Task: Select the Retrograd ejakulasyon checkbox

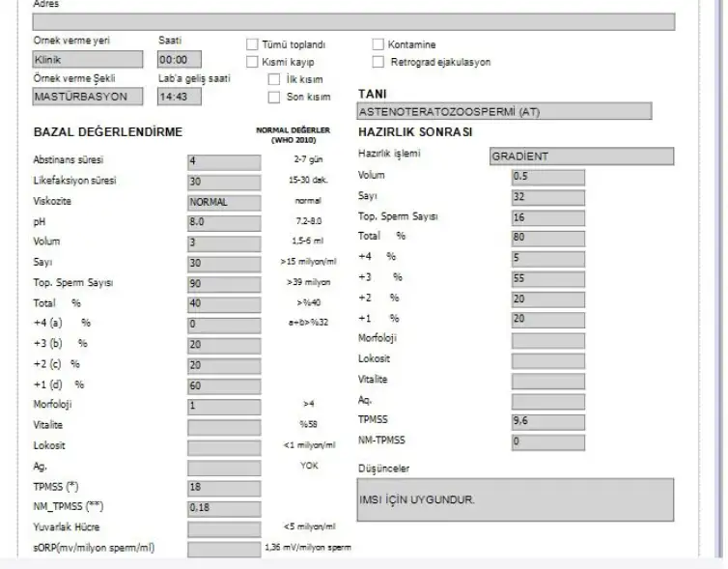Action: point(378,62)
